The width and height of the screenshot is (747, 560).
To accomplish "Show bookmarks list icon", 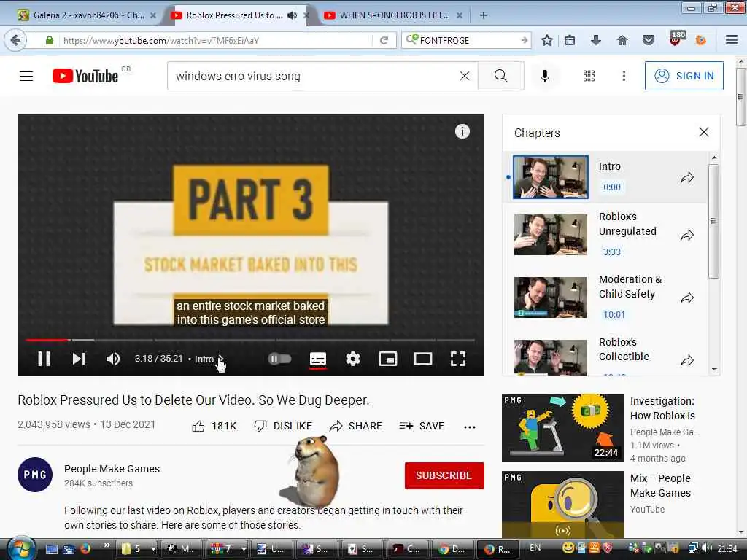I will pyautogui.click(x=569, y=41).
